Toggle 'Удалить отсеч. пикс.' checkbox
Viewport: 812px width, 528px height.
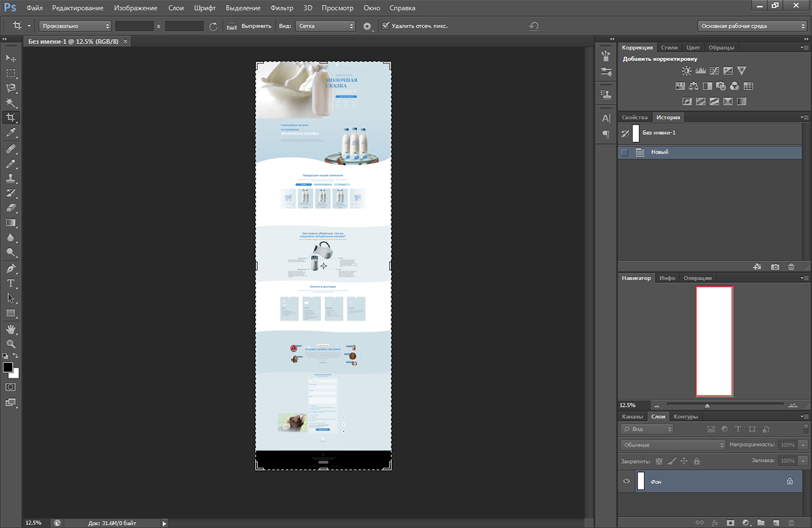coord(386,26)
